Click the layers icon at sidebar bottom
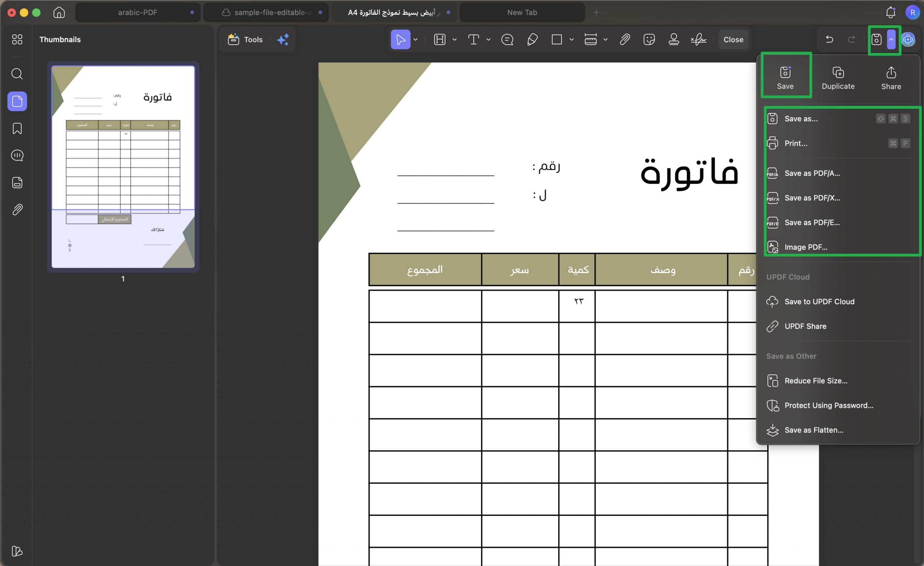The image size is (924, 566). [17, 551]
